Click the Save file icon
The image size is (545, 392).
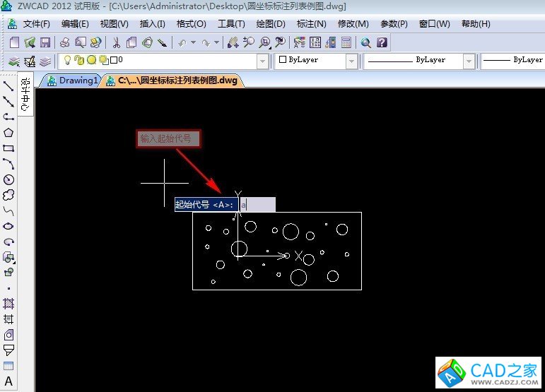45,42
